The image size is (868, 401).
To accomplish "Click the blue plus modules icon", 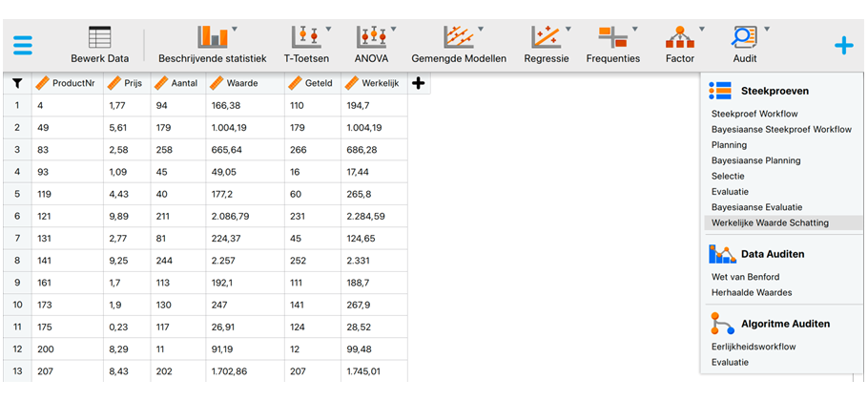I will (x=843, y=45).
